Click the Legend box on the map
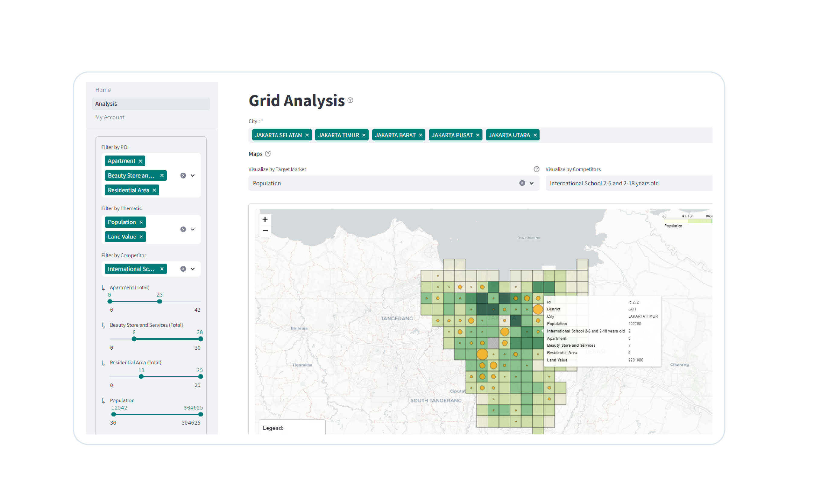The image size is (813, 504). coord(292,427)
